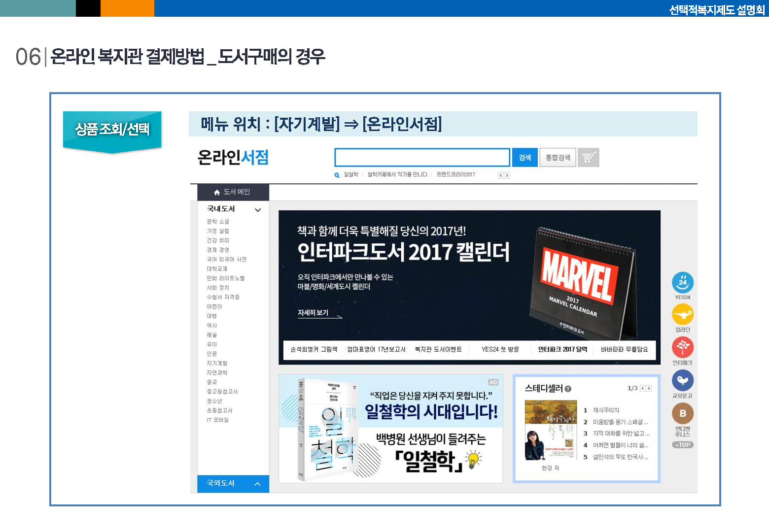This screenshot has height=532, width=769.
Task: Open the 인터파크 bookstore icon
Action: coord(683,347)
